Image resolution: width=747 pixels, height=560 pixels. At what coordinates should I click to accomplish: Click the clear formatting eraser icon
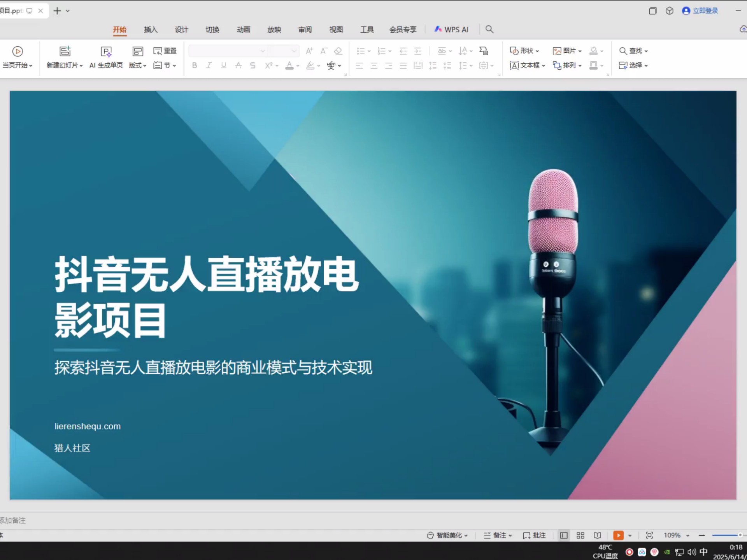pyautogui.click(x=338, y=51)
